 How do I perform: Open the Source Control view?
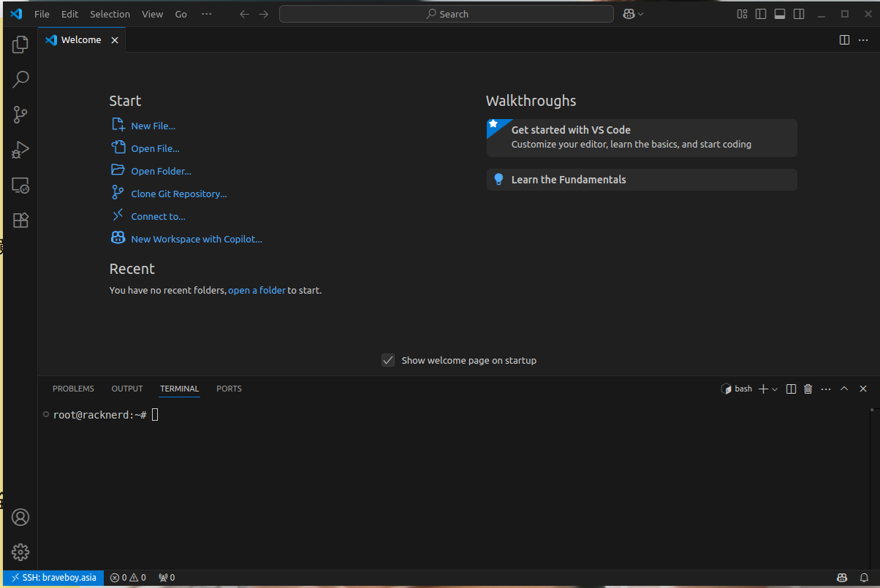pos(20,115)
